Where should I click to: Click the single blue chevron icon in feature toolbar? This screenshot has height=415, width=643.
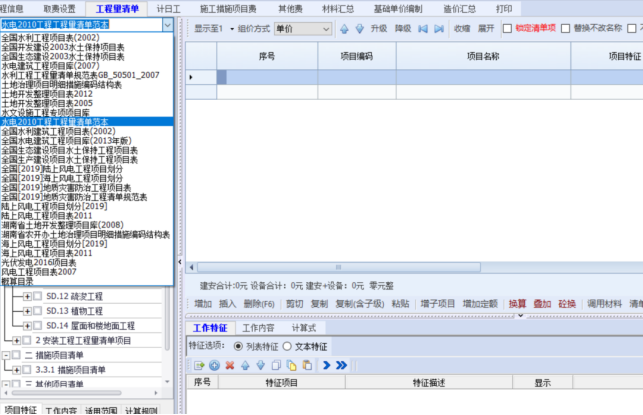pyautogui.click(x=326, y=365)
